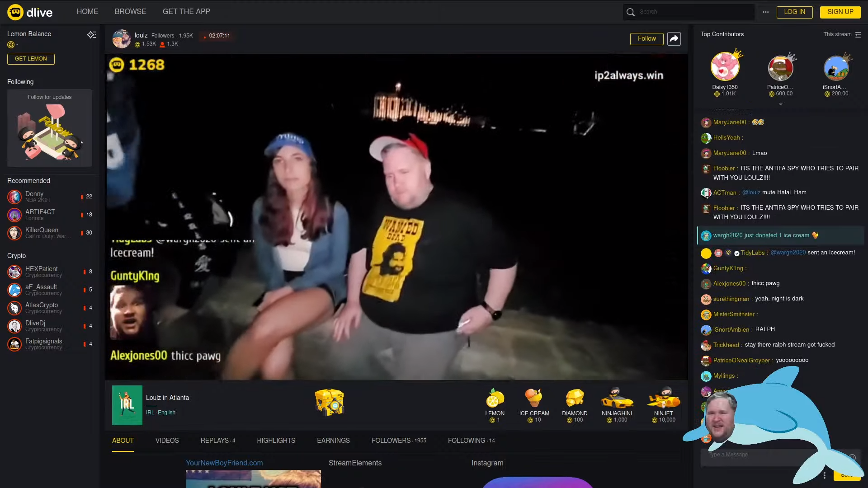Open GET THE APP menu item
This screenshot has width=868, height=488.
186,12
